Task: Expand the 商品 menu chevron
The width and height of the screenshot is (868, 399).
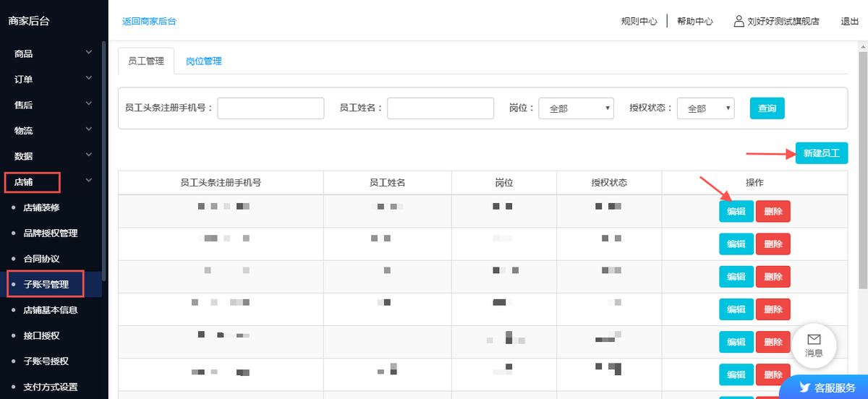Action: [x=89, y=53]
